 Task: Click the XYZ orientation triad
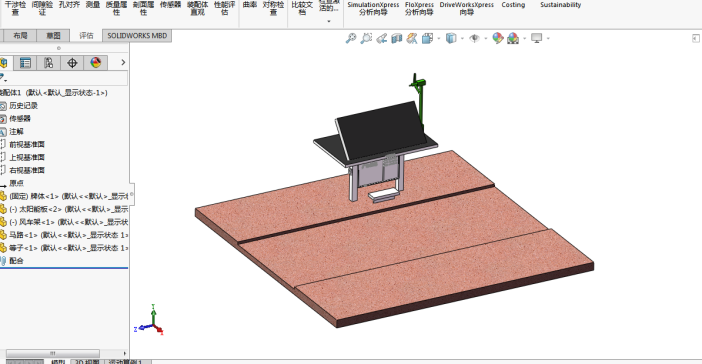point(150,320)
